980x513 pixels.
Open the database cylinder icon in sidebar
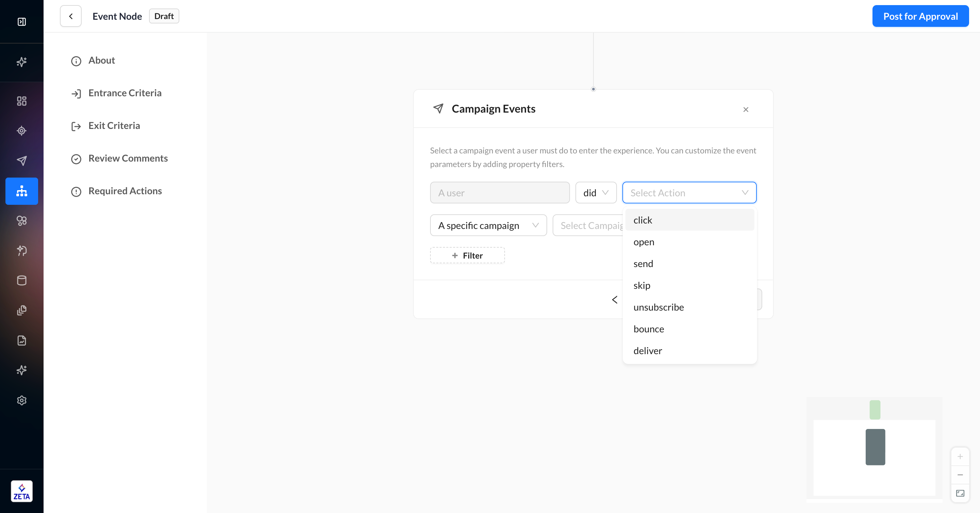[x=22, y=280]
